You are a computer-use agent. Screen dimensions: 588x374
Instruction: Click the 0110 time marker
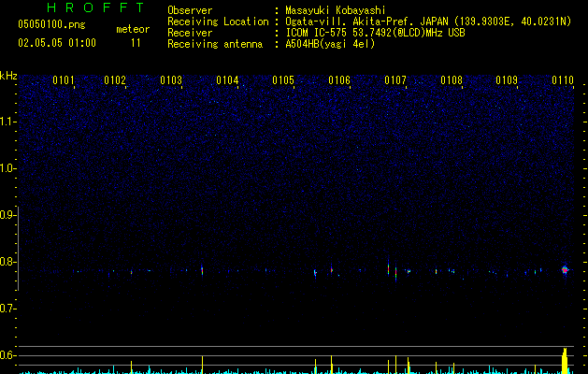pyautogui.click(x=563, y=80)
